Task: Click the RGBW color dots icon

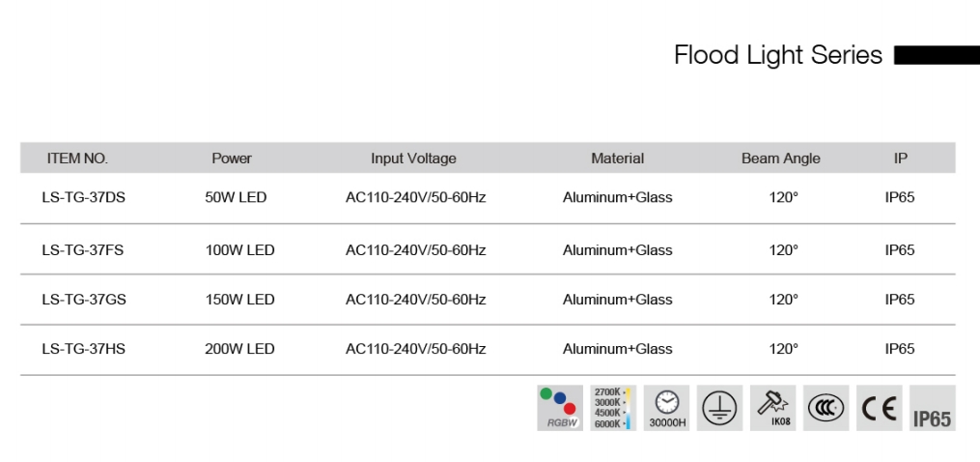Action: click(560, 408)
